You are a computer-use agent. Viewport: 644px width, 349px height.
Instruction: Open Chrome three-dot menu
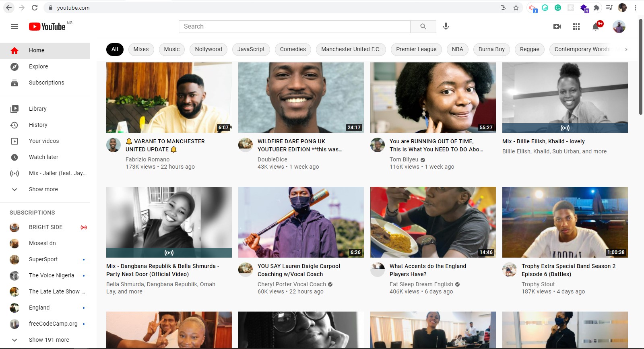pos(635,8)
